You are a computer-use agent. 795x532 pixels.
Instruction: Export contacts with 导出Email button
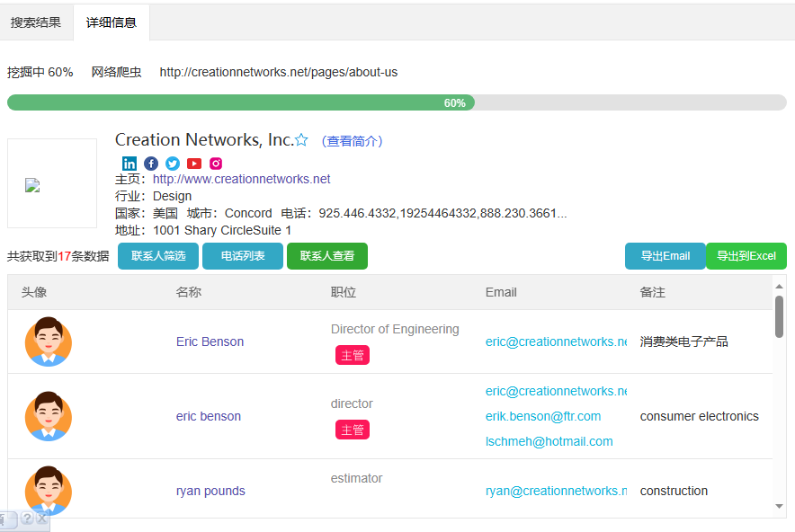coord(665,256)
